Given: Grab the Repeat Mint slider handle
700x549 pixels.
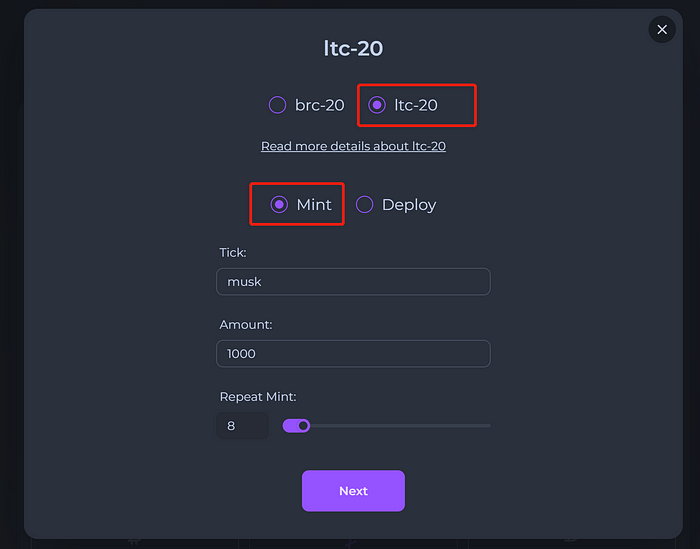Looking at the screenshot, I should click(303, 426).
